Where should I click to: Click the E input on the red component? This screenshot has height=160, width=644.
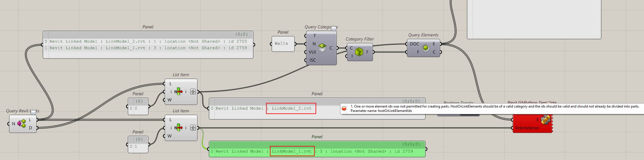[537, 120]
